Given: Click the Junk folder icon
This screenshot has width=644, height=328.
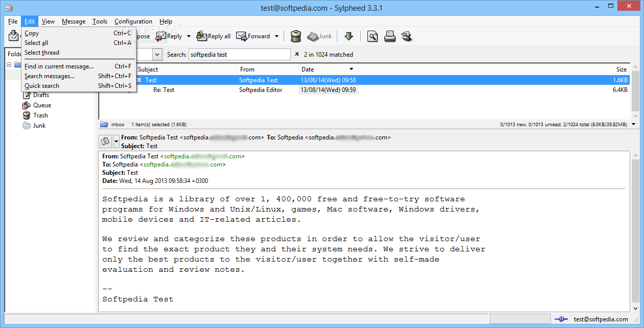Looking at the screenshot, I should click(x=27, y=126).
